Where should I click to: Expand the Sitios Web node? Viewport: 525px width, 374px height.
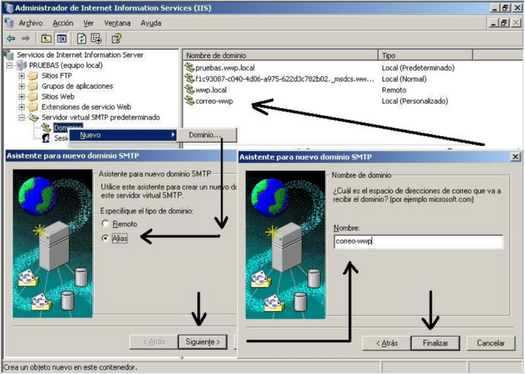[x=22, y=97]
